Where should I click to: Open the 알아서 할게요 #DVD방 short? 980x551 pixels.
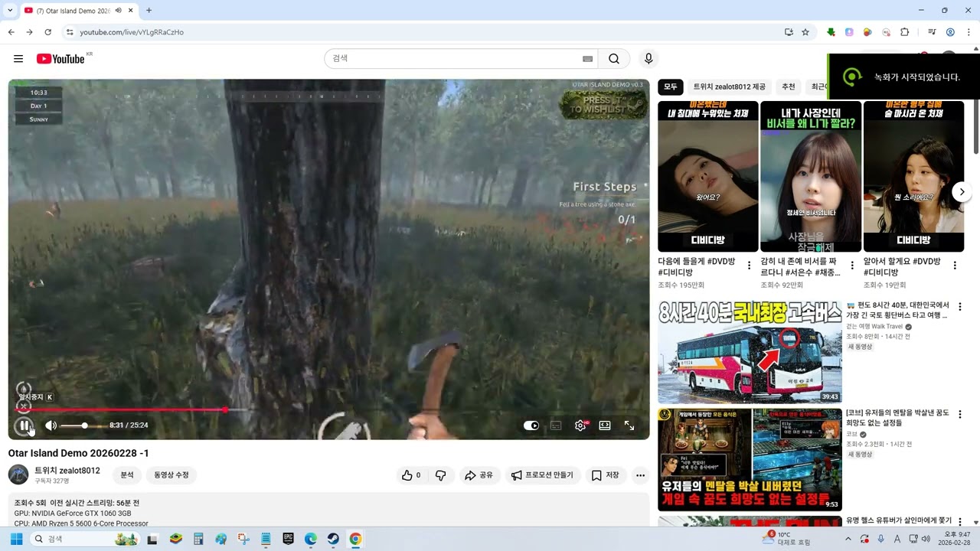pyautogui.click(x=913, y=176)
